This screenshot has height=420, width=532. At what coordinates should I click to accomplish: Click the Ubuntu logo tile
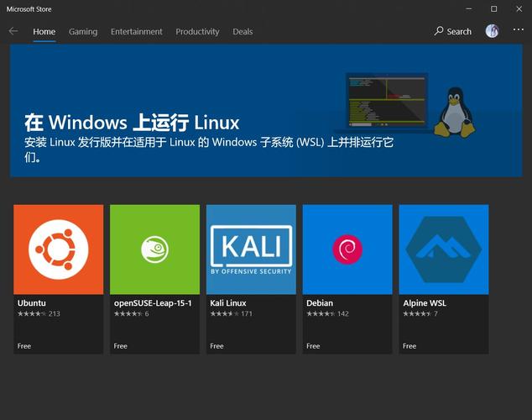click(x=59, y=249)
